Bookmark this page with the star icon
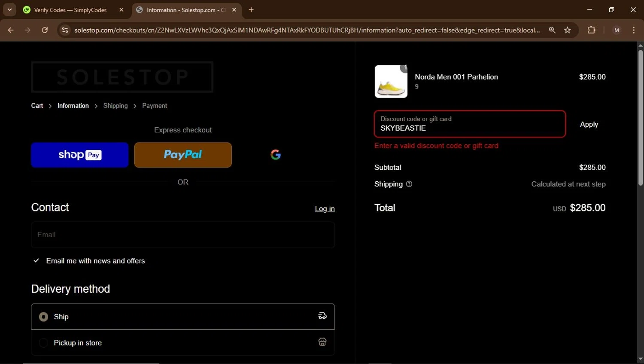 tap(568, 30)
